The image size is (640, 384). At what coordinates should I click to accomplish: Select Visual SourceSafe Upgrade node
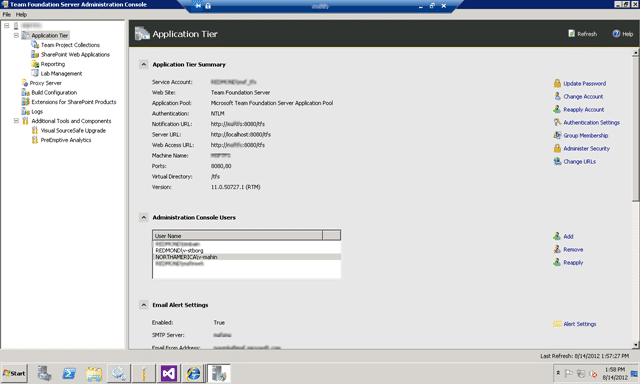coord(73,131)
